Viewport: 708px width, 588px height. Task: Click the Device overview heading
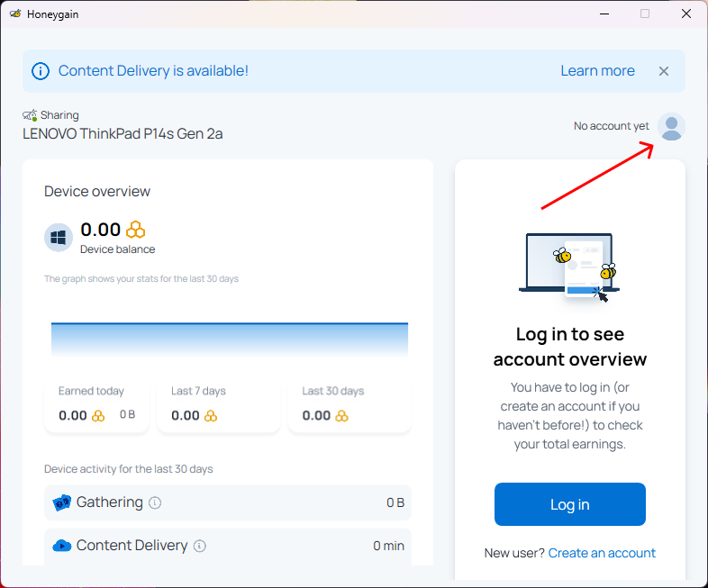click(97, 191)
